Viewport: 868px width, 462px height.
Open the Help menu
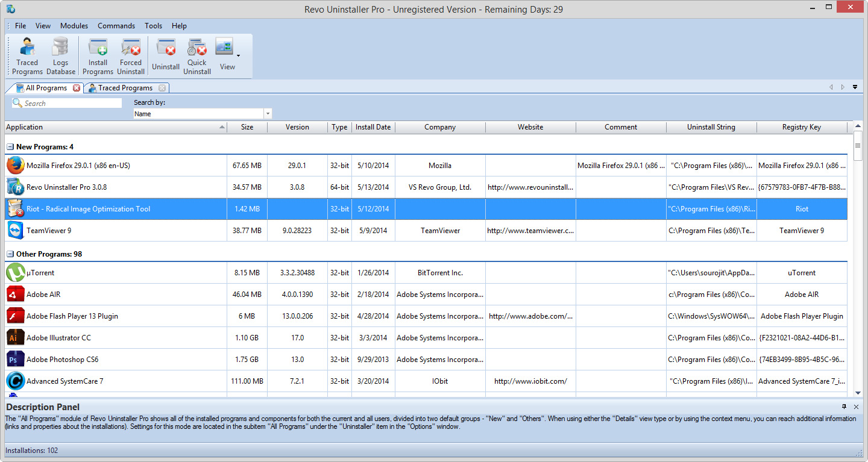[x=179, y=26]
